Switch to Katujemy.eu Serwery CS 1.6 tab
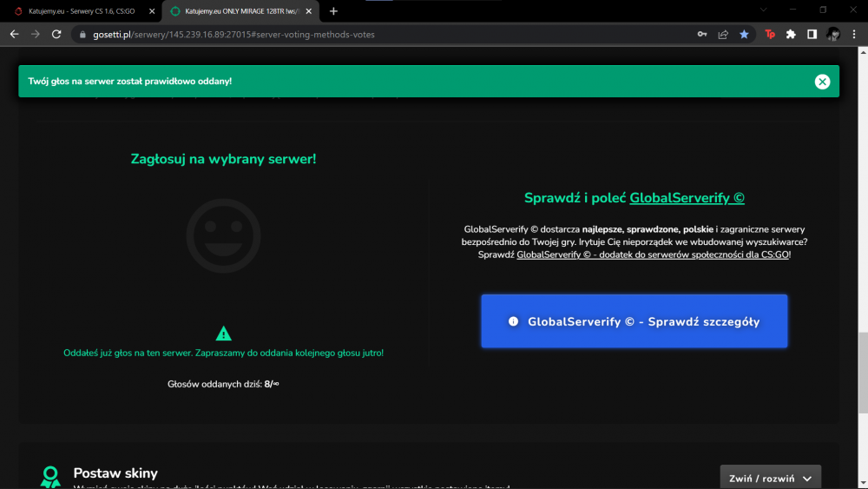 [x=82, y=11]
